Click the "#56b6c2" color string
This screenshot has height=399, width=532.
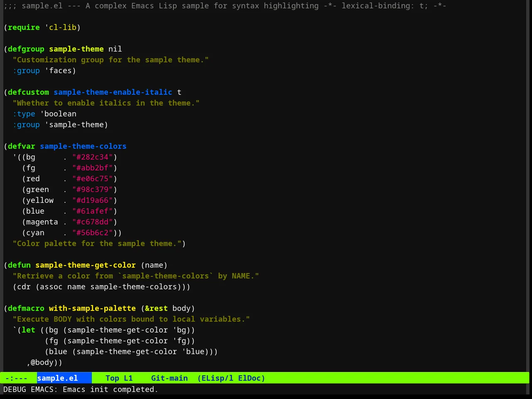[x=92, y=233]
